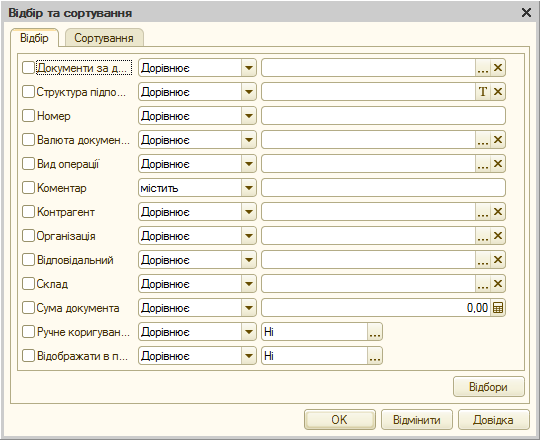Viewport: 540px width, 440px height.
Task: Open comparison dropdown for Склад
Action: tap(249, 284)
